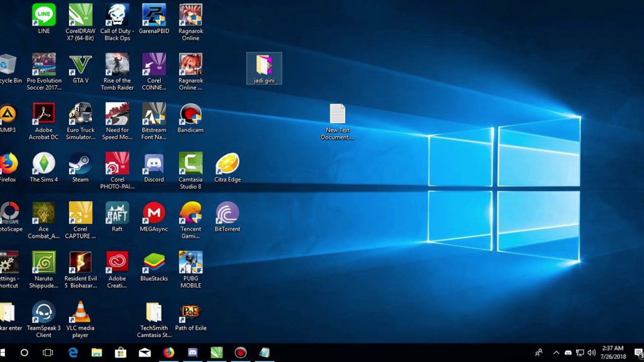Select the MEGAsync desktop shortcut
The image size is (644, 362).
tap(154, 216)
